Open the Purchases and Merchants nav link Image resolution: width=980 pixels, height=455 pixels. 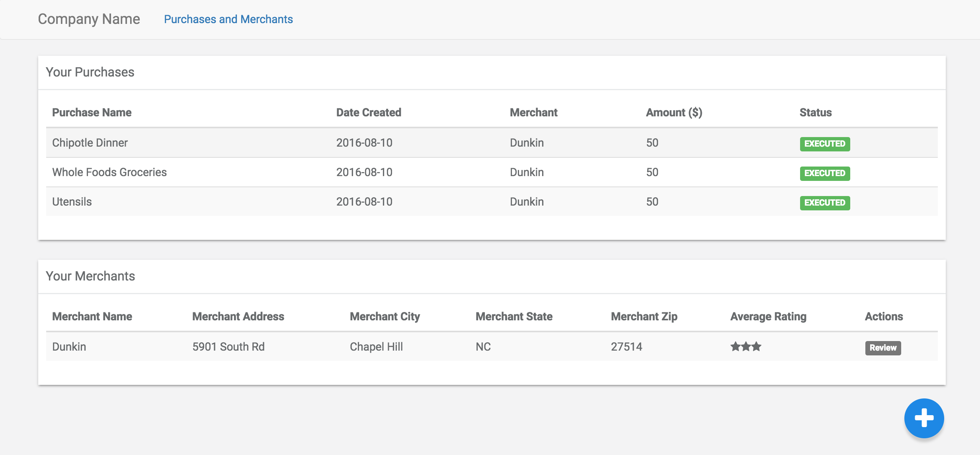coord(228,19)
